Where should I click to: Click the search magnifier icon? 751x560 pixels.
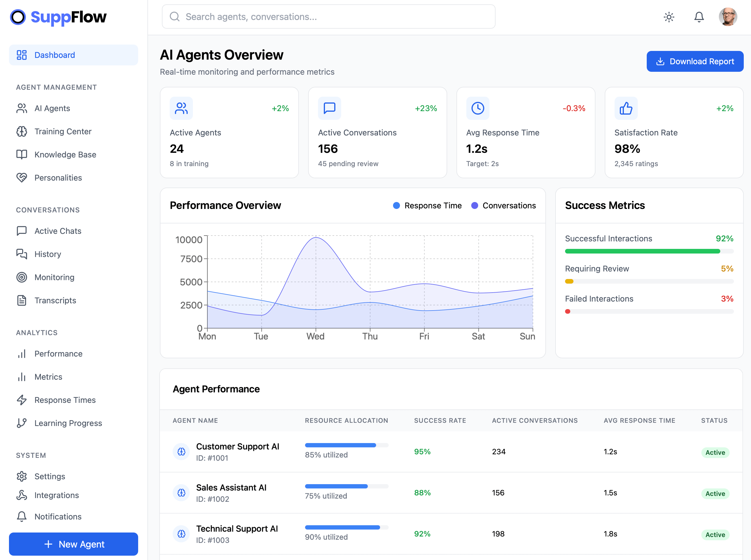click(174, 16)
